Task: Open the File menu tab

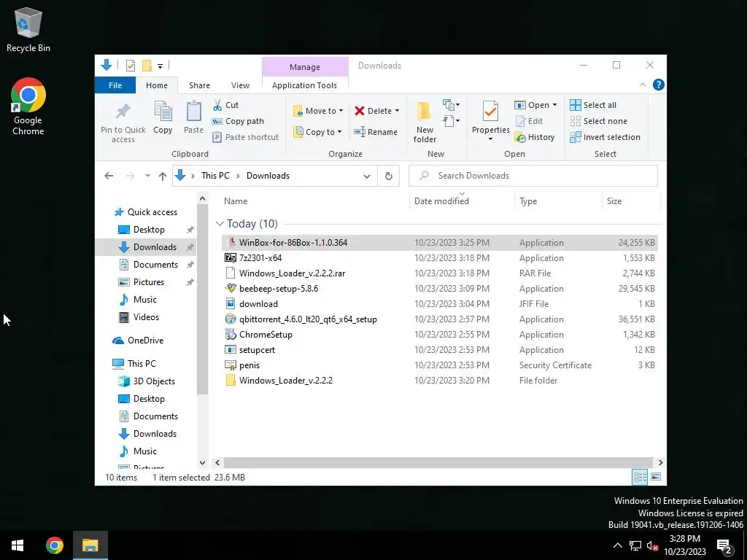Action: (x=115, y=85)
